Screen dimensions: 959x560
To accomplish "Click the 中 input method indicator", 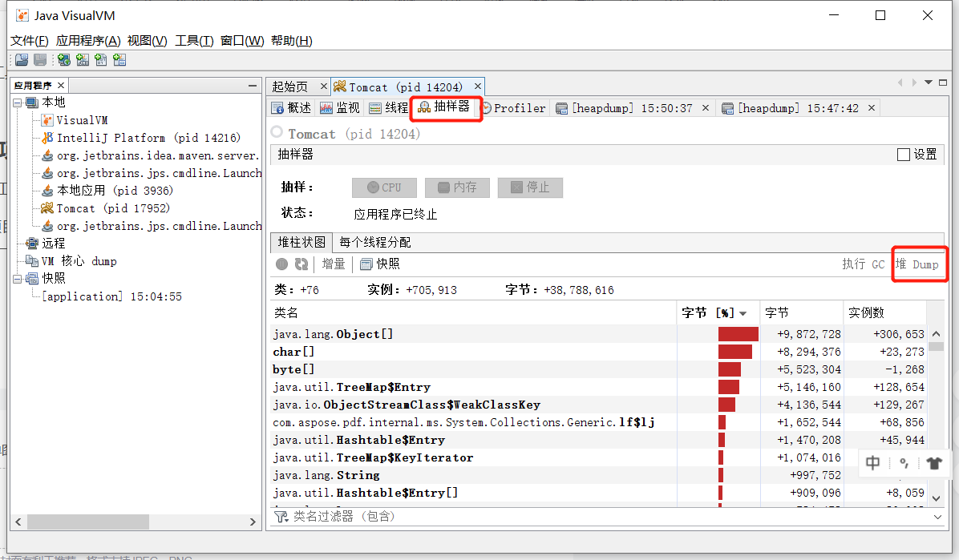I will click(872, 463).
